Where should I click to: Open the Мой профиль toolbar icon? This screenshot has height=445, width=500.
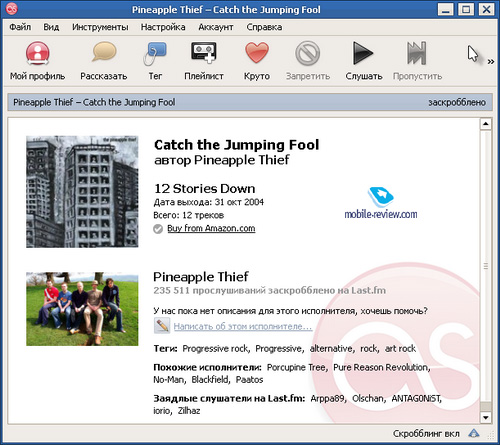point(37,53)
